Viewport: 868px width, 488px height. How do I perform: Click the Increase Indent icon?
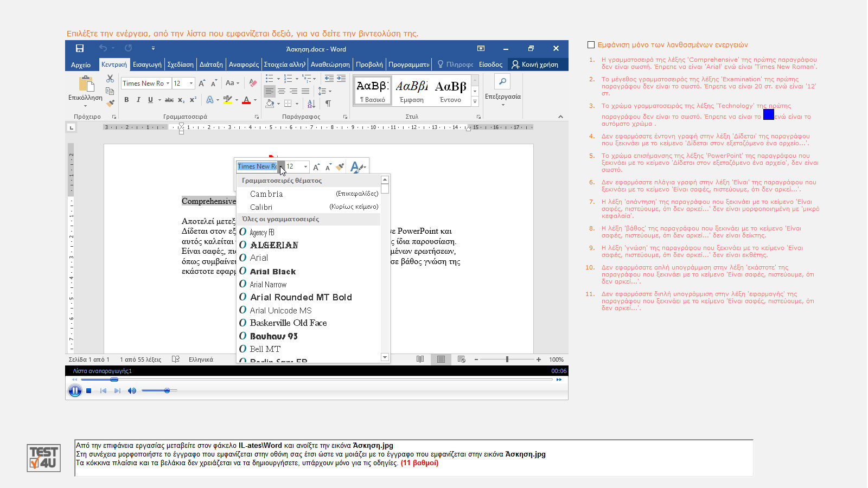[x=341, y=79]
